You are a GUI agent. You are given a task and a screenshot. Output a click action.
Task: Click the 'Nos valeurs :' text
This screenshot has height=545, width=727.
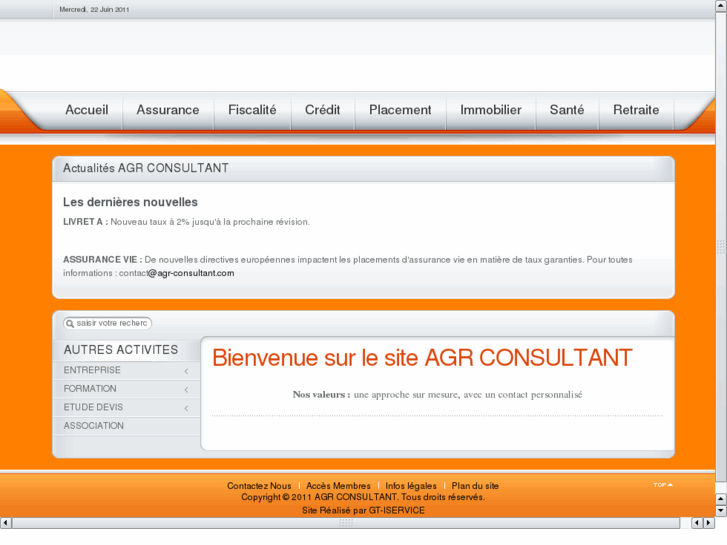pos(321,395)
